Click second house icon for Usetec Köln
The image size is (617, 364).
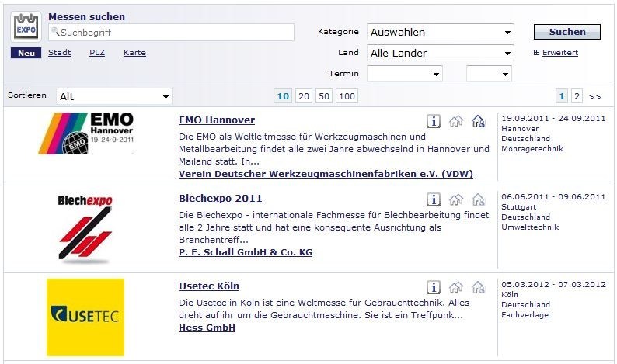pyautogui.click(x=478, y=287)
